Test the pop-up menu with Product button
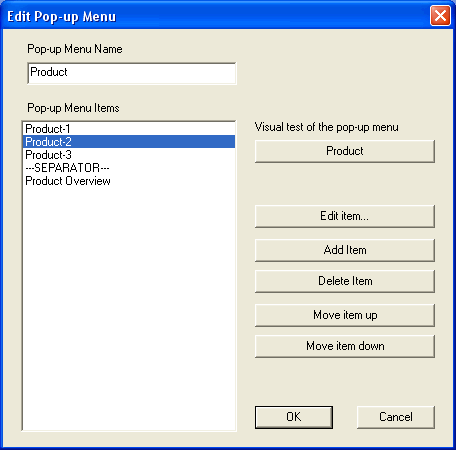The width and height of the screenshot is (456, 450). click(x=345, y=151)
